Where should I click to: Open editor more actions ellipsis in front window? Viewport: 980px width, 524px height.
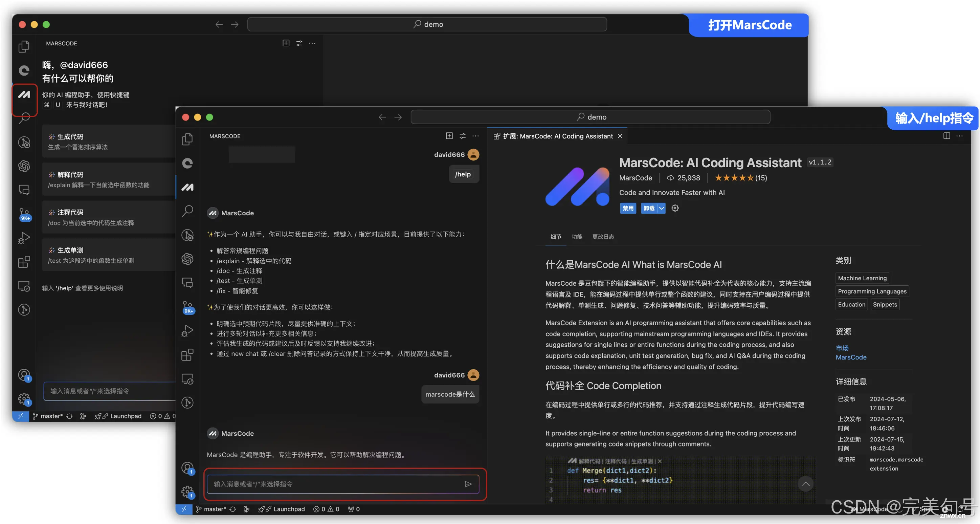959,136
